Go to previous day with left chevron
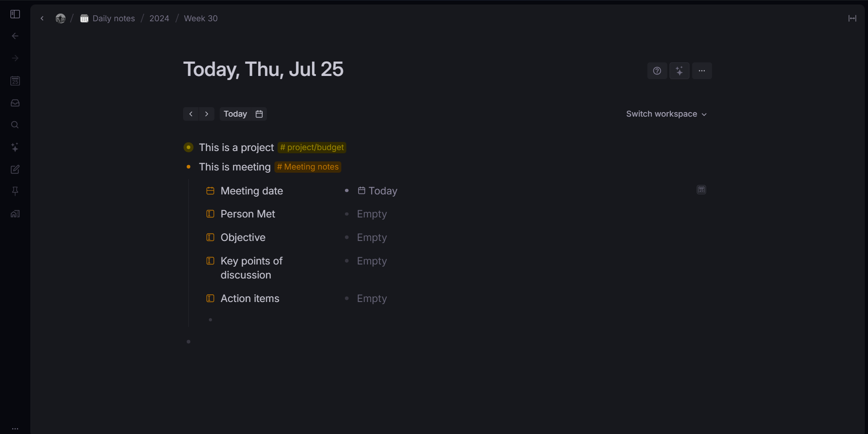The image size is (868, 434). pos(191,114)
